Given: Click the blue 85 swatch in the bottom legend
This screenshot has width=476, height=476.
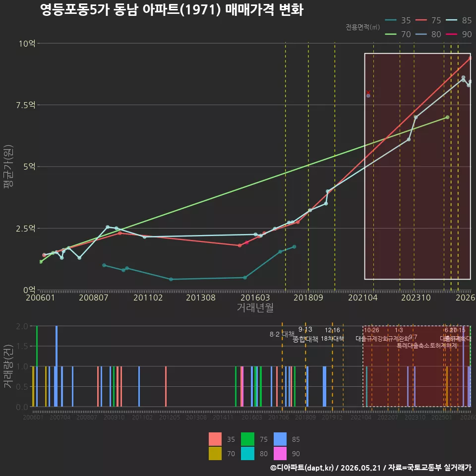Looking at the screenshot, I should pyautogui.click(x=280, y=439).
